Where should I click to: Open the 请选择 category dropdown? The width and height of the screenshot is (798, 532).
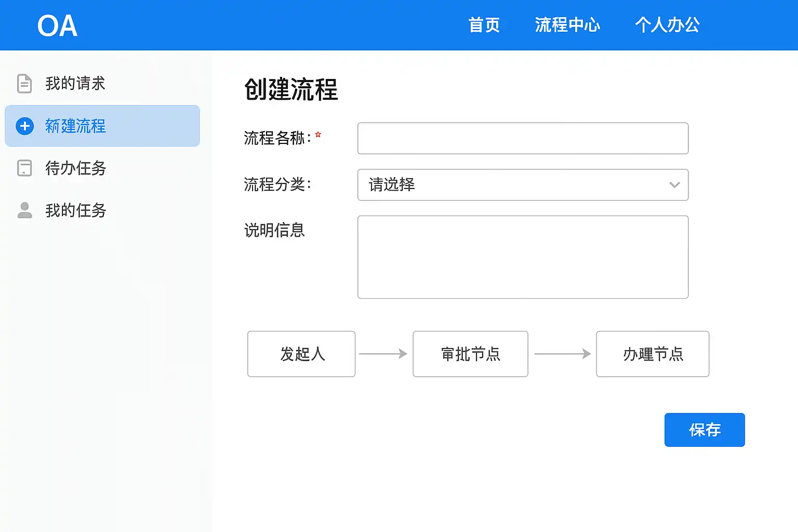coord(522,185)
